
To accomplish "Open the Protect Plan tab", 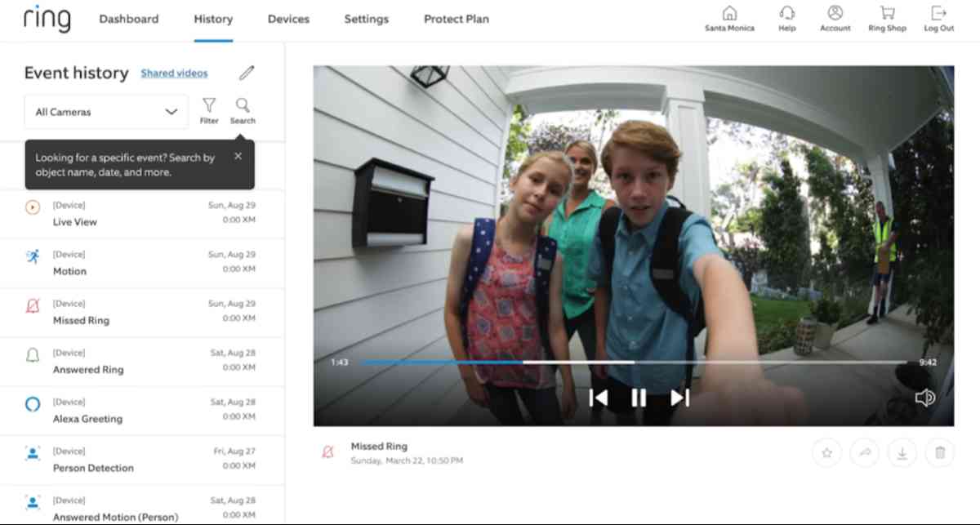I will click(457, 19).
